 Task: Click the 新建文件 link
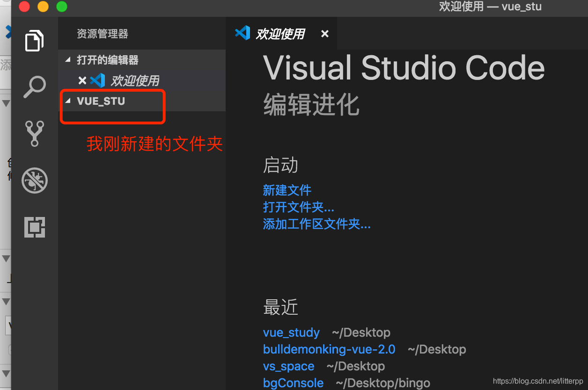tap(287, 190)
